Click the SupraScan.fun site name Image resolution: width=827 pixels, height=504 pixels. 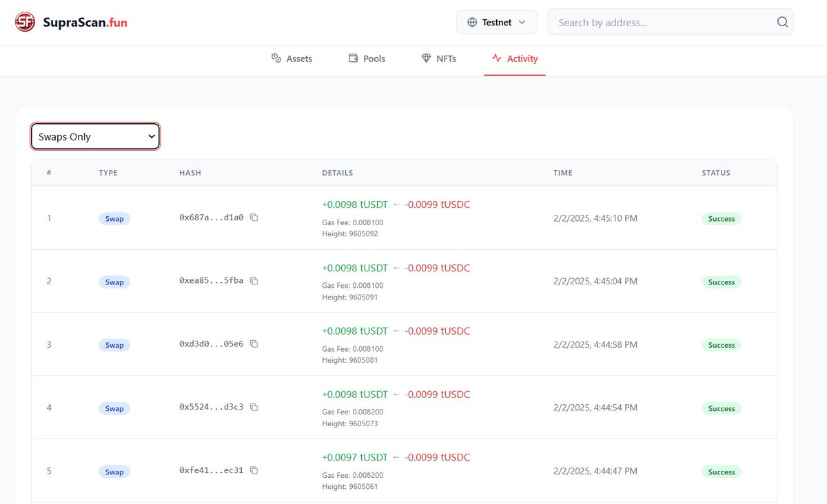[x=85, y=23]
